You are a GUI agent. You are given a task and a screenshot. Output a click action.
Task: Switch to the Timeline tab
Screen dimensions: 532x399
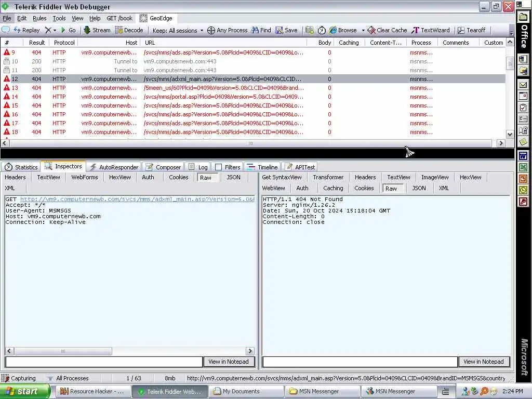point(262,167)
